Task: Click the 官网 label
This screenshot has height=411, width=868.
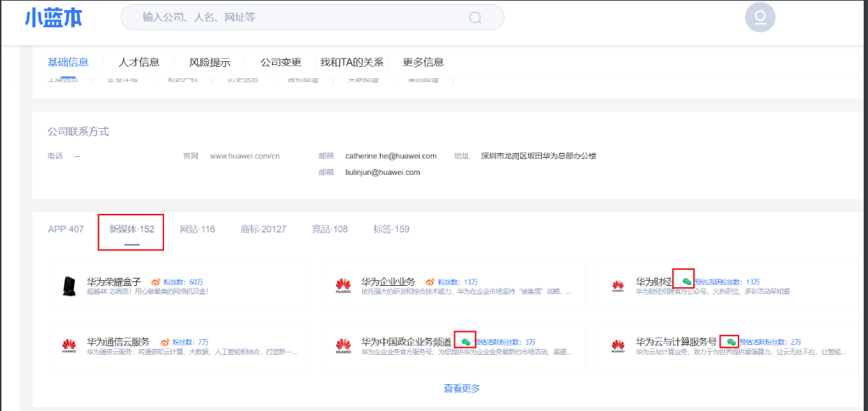Action: [190, 155]
